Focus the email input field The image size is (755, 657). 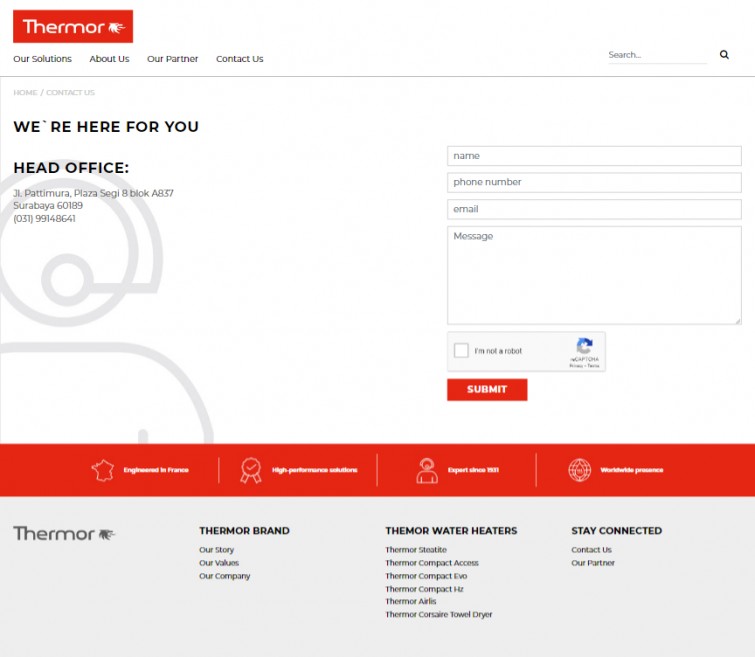click(594, 210)
